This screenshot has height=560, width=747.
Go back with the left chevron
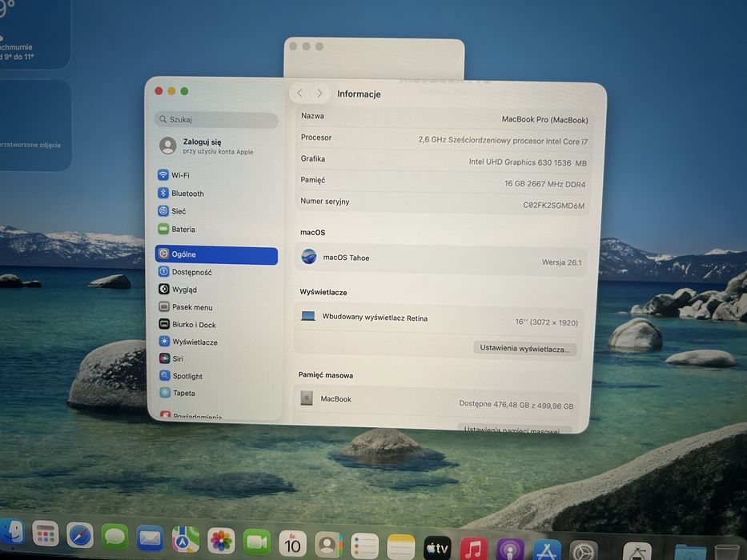click(300, 94)
